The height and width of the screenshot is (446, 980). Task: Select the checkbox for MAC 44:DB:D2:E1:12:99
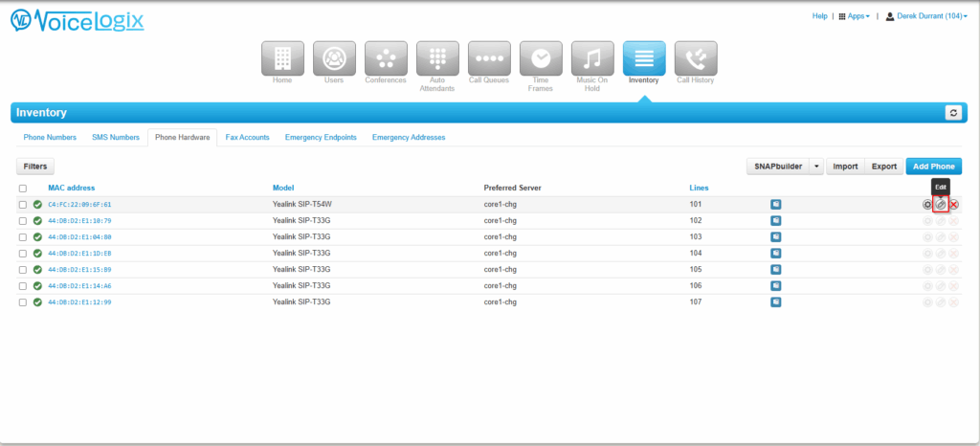pos(22,301)
